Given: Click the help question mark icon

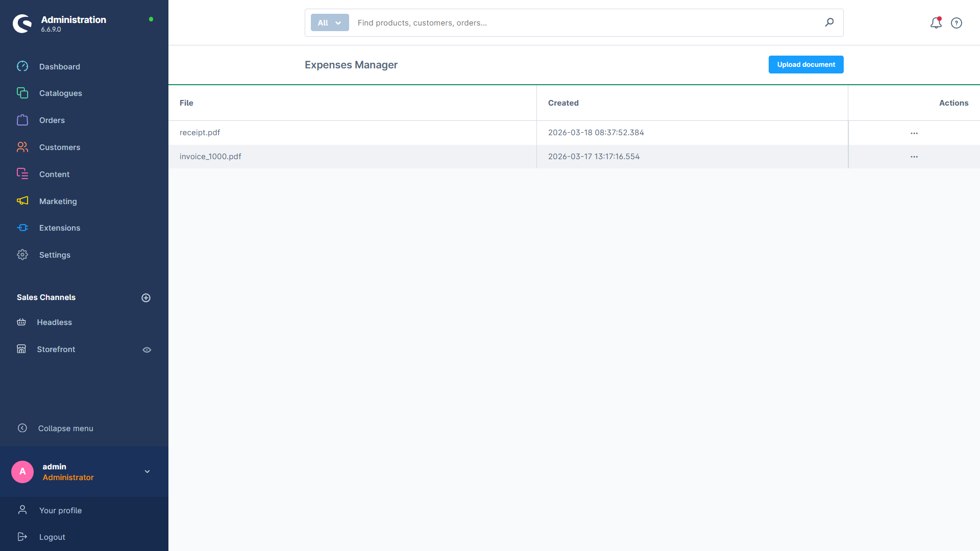Looking at the screenshot, I should pos(957,23).
